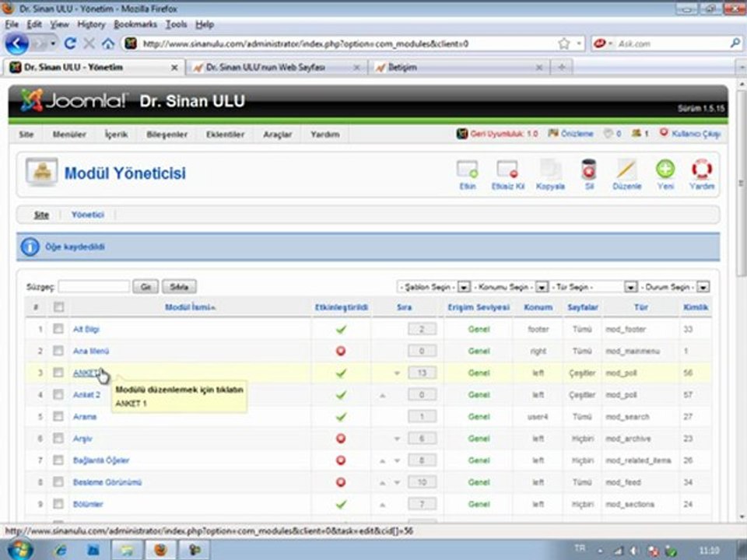Open a new browser tab button
The height and width of the screenshot is (560, 747).
pyautogui.click(x=562, y=68)
